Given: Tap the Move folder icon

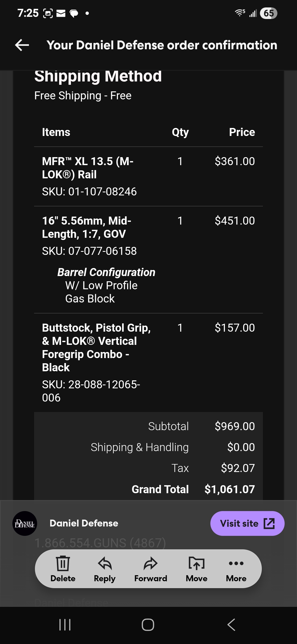Looking at the screenshot, I should pyautogui.click(x=196, y=563).
